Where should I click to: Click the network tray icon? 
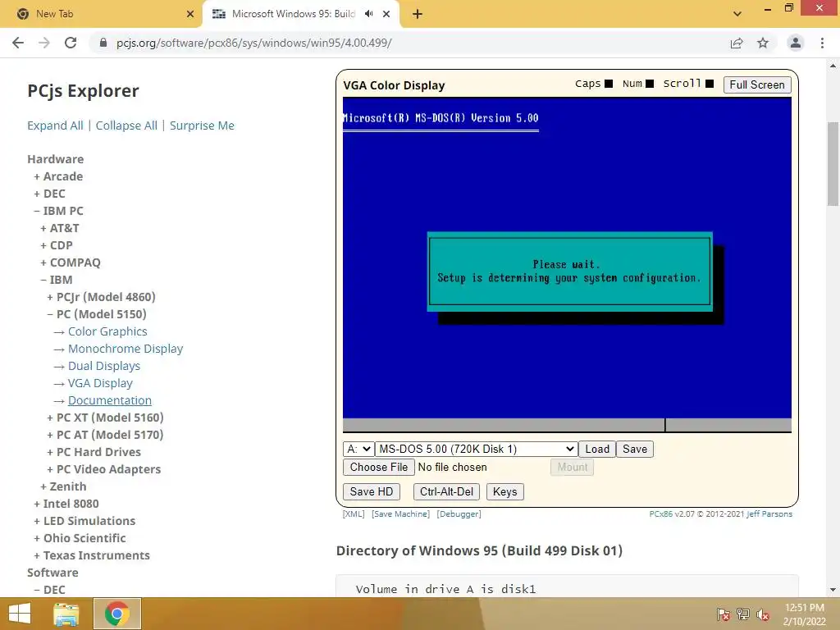pos(743,614)
